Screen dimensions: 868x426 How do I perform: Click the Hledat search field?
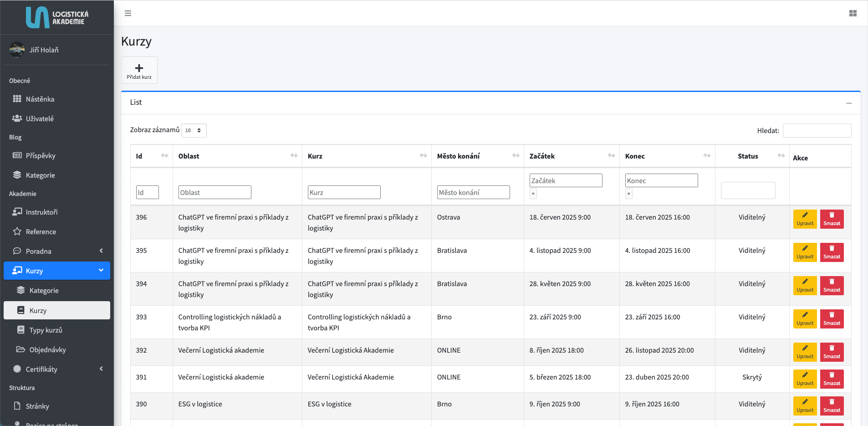[817, 130]
